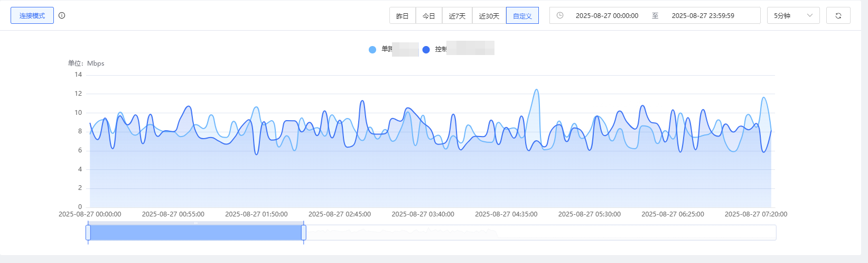Click the tallest chart peak near 04:35:00
The image size is (868, 263).
[x=537, y=90]
